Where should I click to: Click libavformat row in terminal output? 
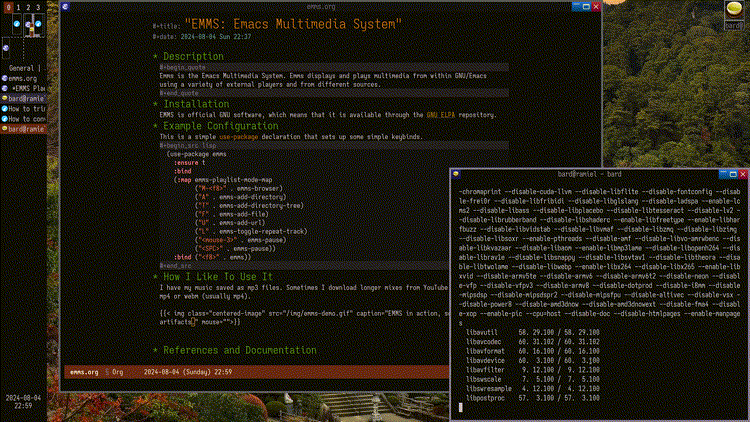tap(532, 351)
